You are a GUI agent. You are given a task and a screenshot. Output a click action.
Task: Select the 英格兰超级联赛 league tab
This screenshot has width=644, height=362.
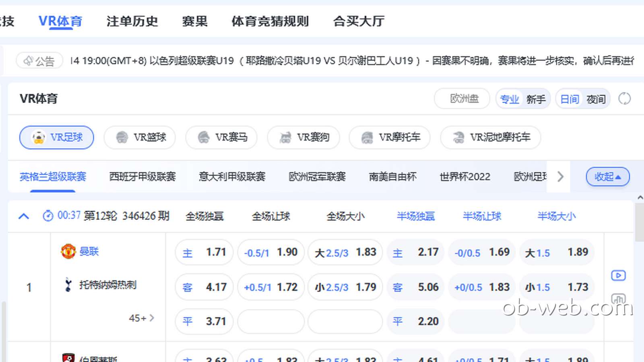click(53, 177)
